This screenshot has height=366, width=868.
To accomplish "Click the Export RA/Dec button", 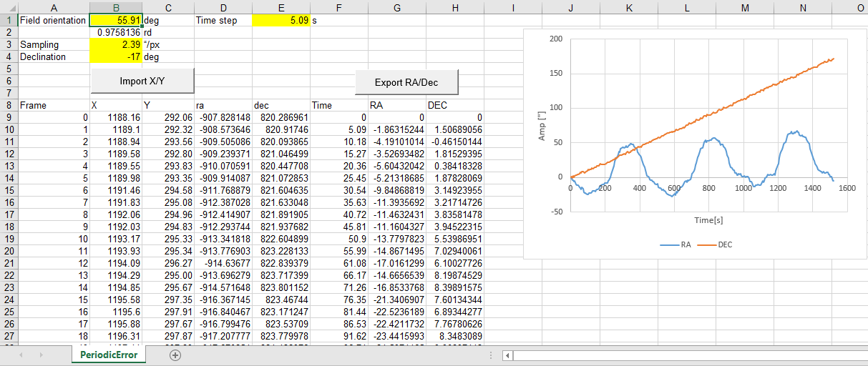I will 406,82.
